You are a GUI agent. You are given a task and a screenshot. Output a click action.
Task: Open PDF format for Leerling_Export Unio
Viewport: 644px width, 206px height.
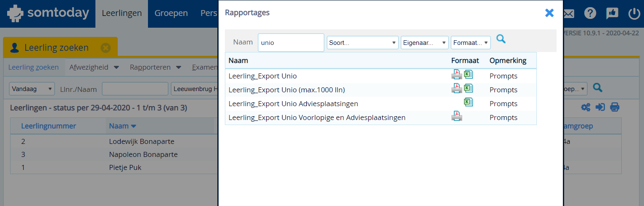(457, 76)
